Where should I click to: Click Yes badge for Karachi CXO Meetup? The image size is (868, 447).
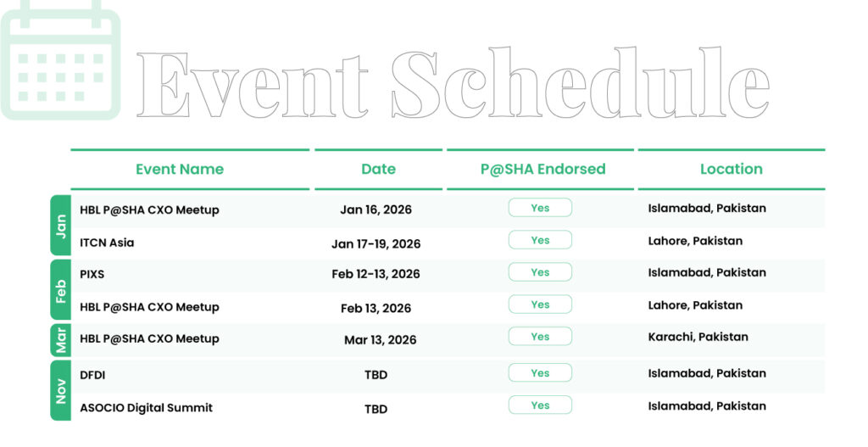(540, 337)
